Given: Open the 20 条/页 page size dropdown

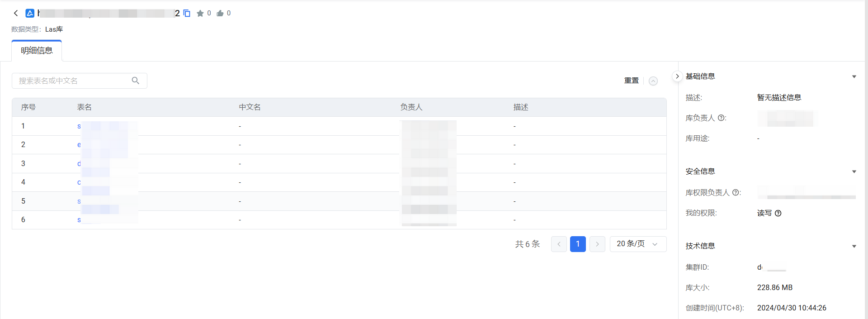Looking at the screenshot, I should [638, 244].
